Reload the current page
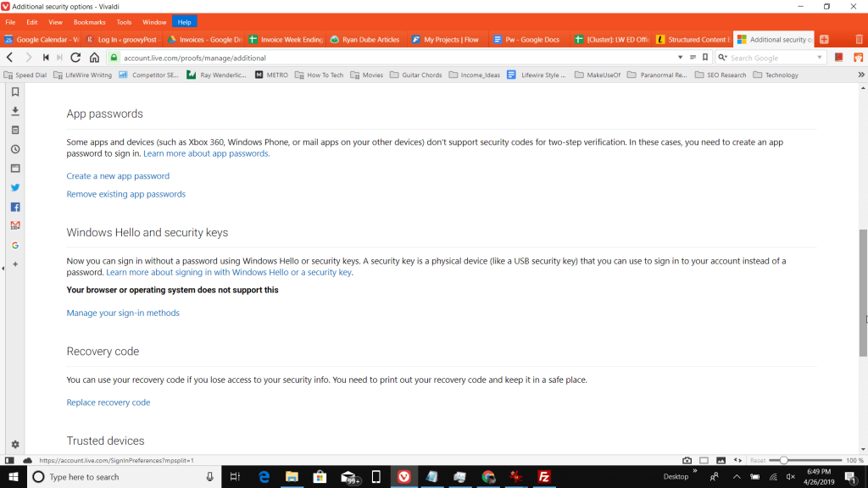 click(75, 58)
